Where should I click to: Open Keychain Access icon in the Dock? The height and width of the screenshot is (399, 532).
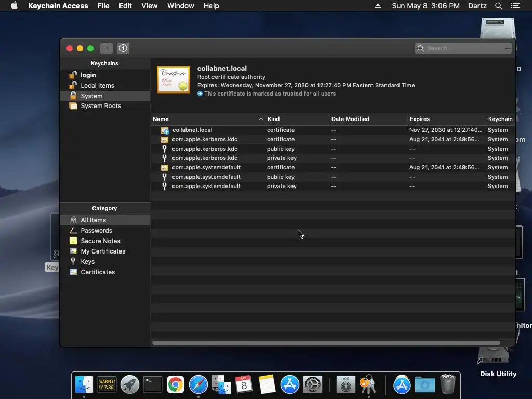368,384
